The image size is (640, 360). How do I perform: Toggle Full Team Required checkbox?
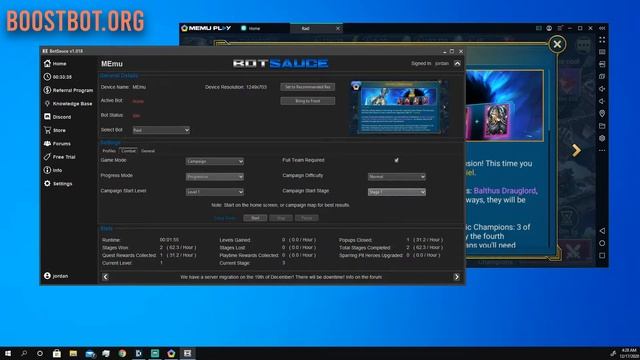point(396,160)
